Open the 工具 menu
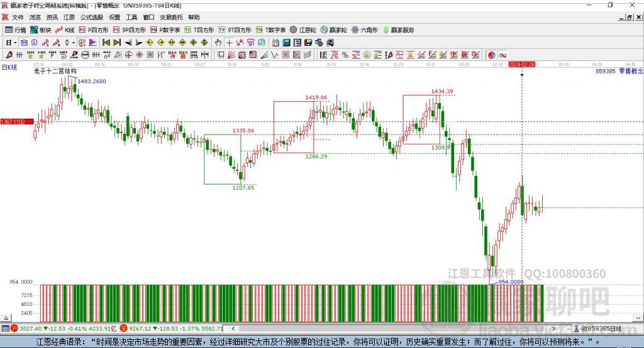 [x=131, y=17]
